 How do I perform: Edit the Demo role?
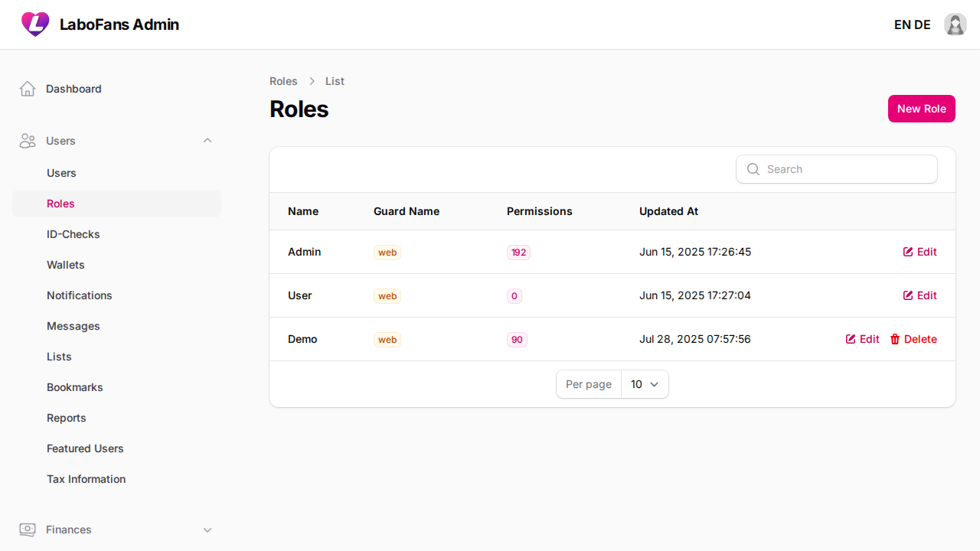coord(862,339)
